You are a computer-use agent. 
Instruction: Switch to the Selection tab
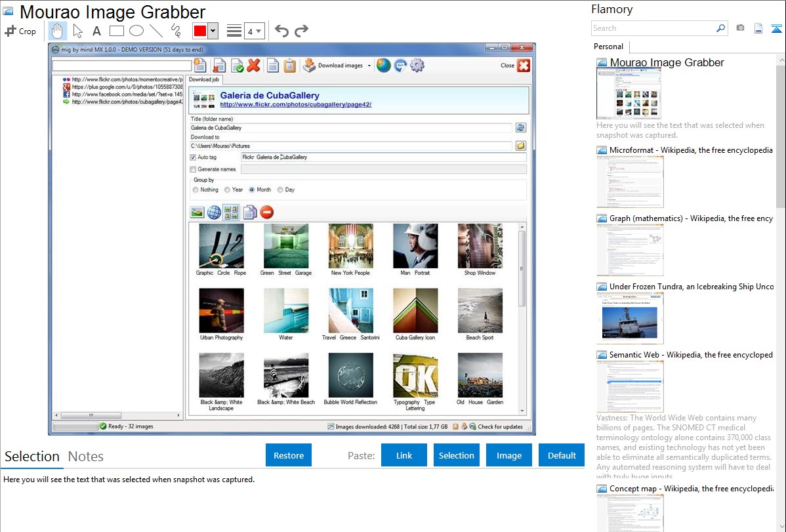(x=32, y=457)
